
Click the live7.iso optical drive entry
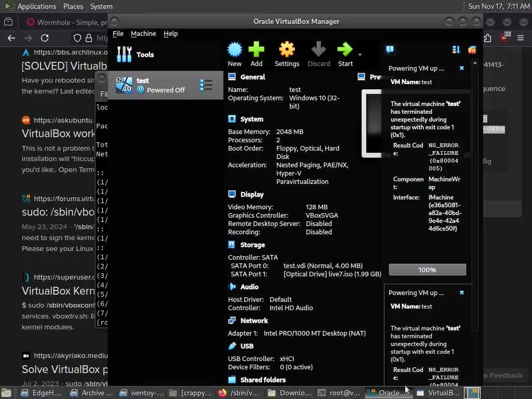332,274
